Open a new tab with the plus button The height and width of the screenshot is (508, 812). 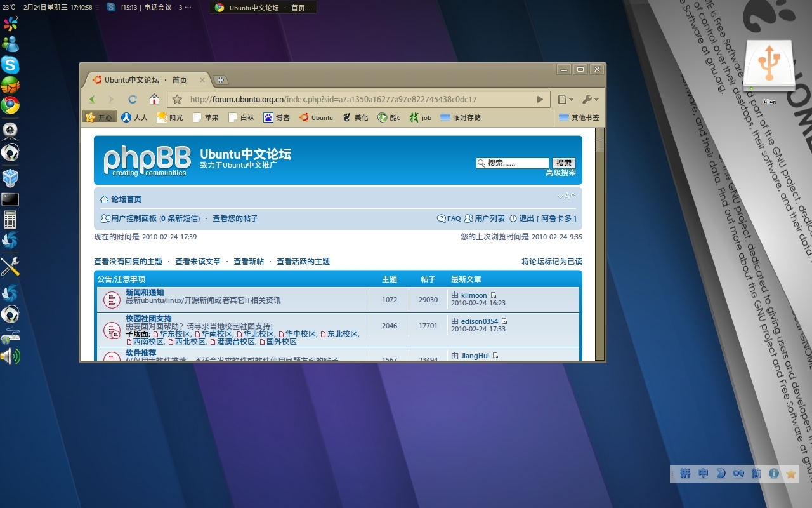coord(220,80)
